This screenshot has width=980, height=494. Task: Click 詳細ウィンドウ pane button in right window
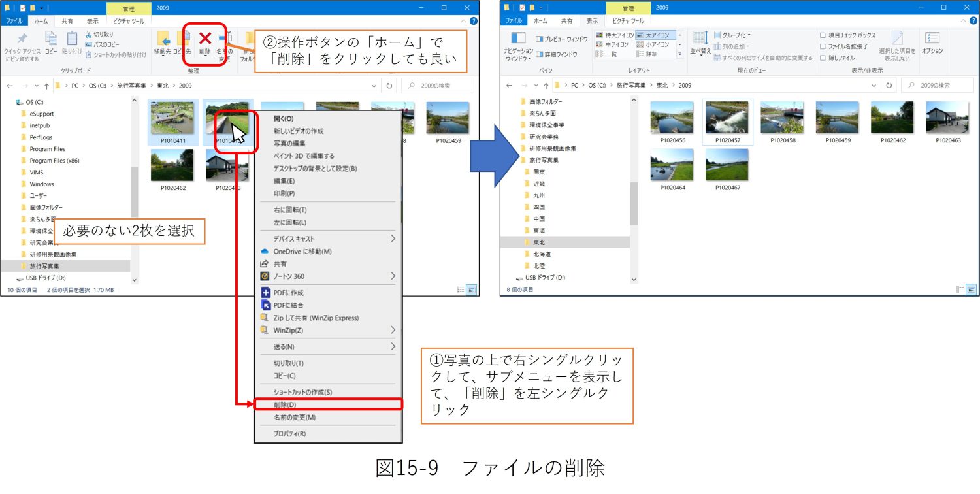(x=556, y=54)
